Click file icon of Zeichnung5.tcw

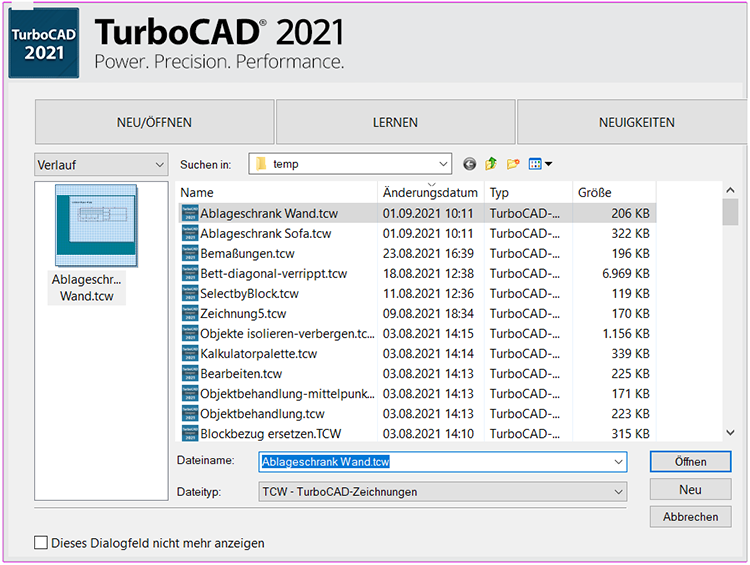pos(190,313)
